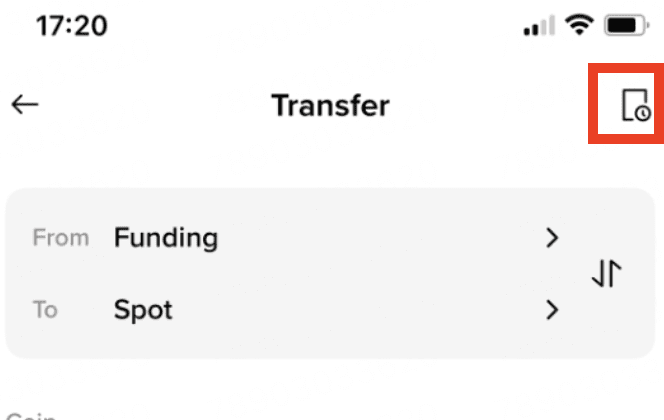The width and height of the screenshot is (664, 420).
Task: Click the "To" label
Action: pyautogui.click(x=45, y=310)
